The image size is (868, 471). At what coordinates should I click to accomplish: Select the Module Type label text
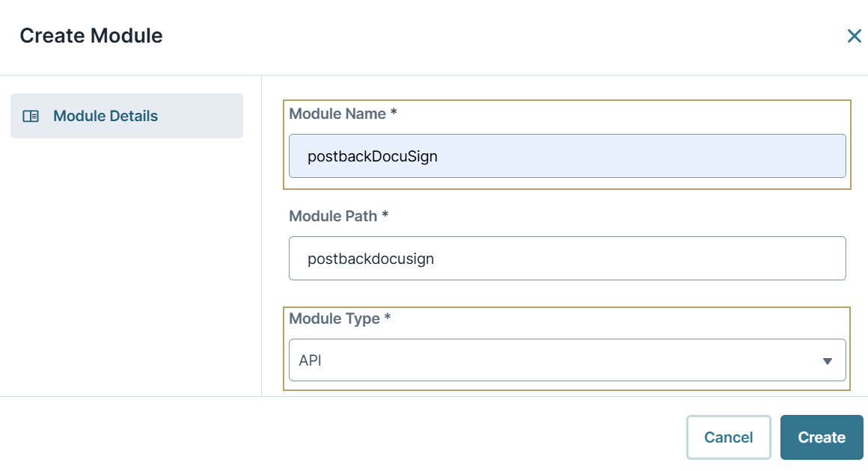[x=340, y=318]
